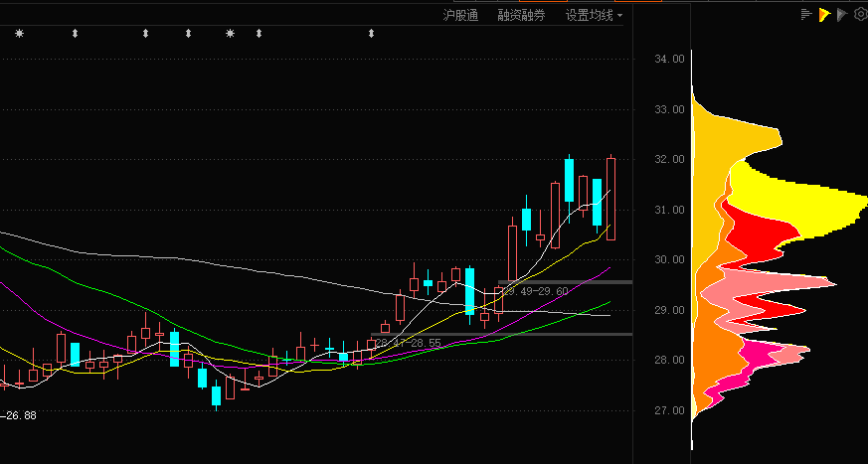This screenshot has height=464, width=868.
Task: Click the 32.00 price axis label
Action: pyautogui.click(x=669, y=159)
